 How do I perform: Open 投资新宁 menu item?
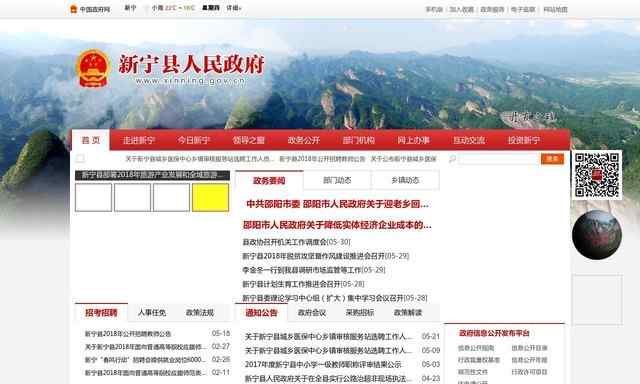click(x=524, y=140)
